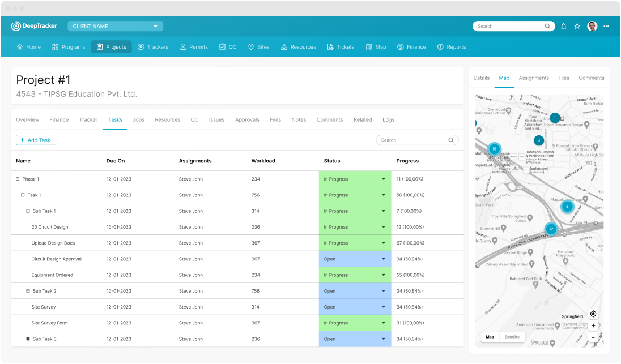Switch to the Issues tab
The image size is (621, 364).
pyautogui.click(x=216, y=120)
